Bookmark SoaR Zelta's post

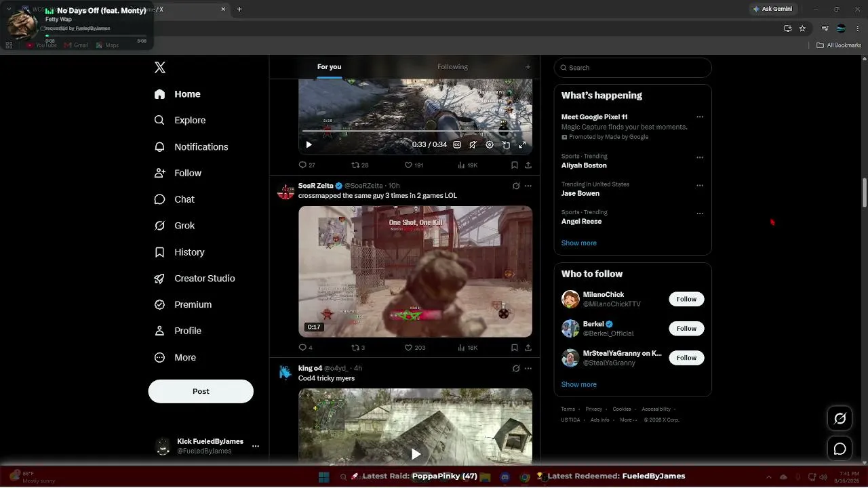515,348
